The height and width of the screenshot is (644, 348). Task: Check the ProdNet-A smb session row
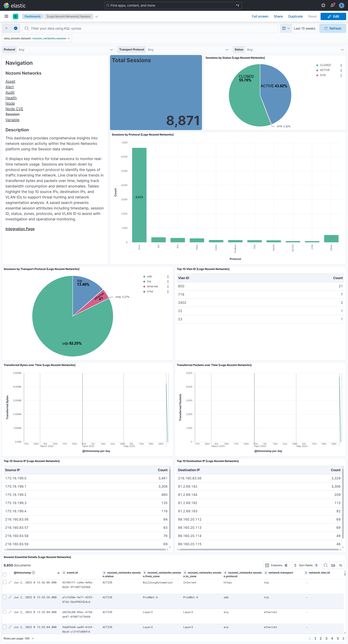click(5, 597)
